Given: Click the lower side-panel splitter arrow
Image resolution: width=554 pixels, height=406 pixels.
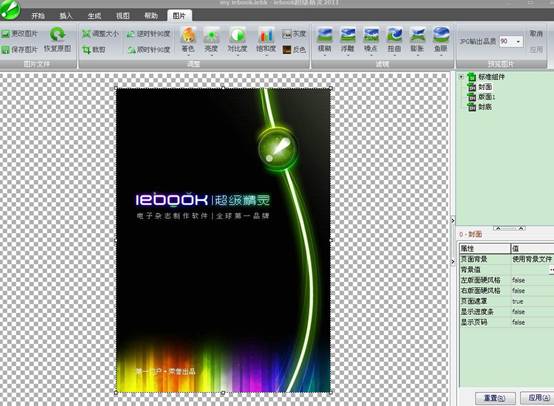Looking at the screenshot, I should 453,261.
